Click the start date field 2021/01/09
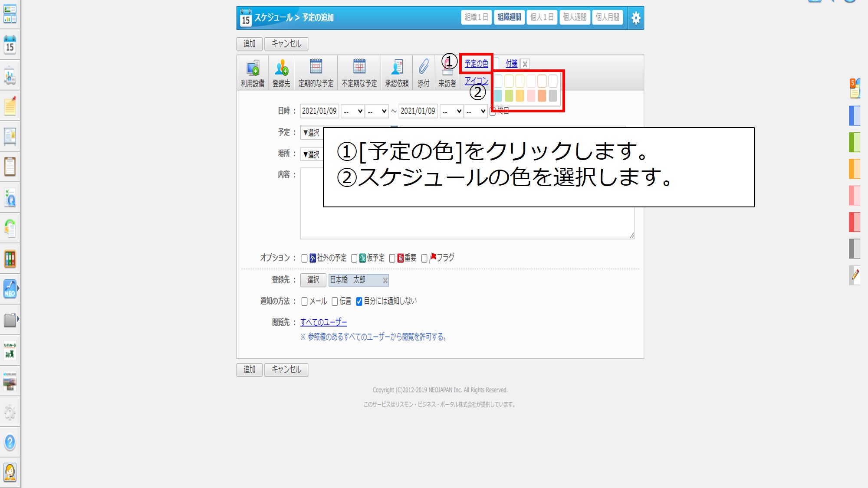The height and width of the screenshot is (488, 868). click(319, 111)
